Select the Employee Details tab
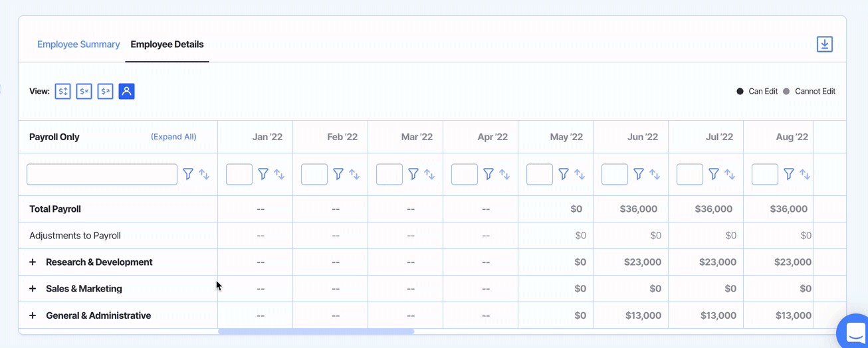 point(167,44)
